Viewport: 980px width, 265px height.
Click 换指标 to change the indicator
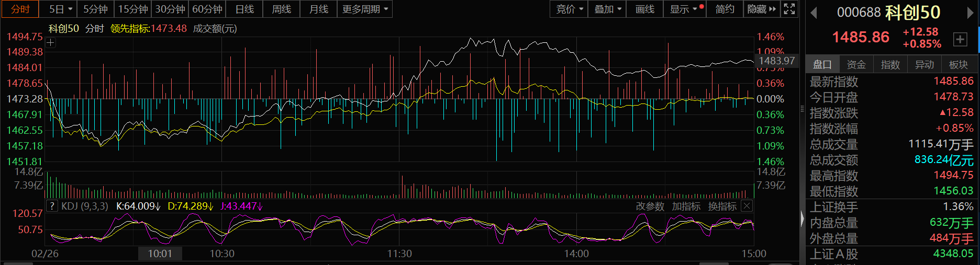(x=722, y=206)
